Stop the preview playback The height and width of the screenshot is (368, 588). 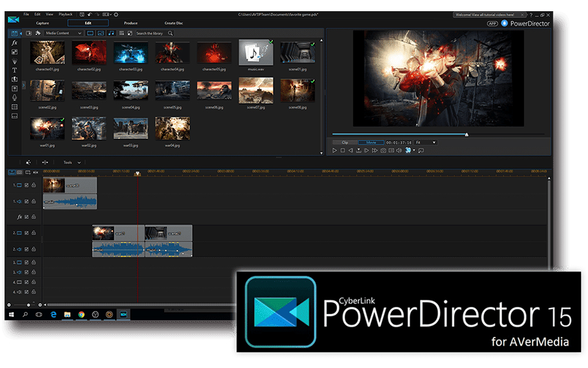pos(342,150)
